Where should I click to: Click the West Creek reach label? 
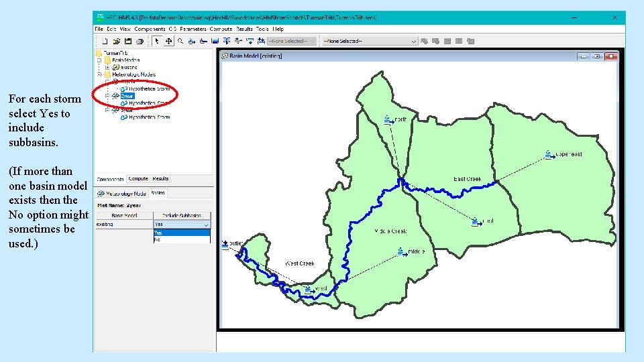[x=300, y=263]
